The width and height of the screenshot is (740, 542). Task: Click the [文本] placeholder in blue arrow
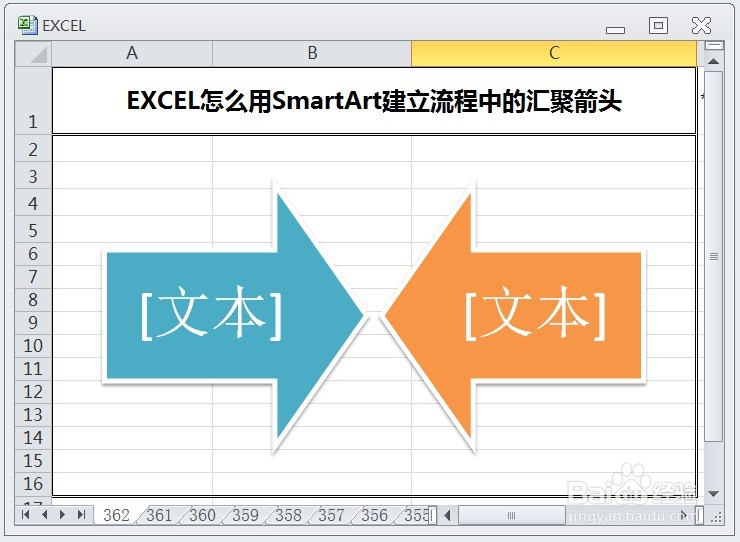[211, 313]
